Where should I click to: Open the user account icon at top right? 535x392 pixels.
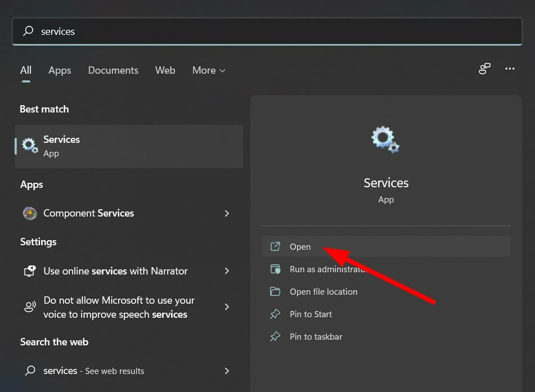(484, 69)
